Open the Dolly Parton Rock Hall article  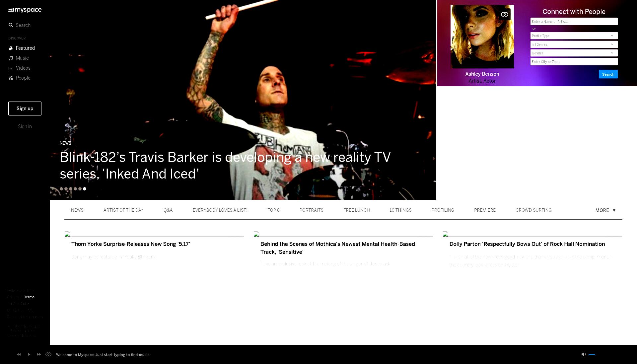527,244
